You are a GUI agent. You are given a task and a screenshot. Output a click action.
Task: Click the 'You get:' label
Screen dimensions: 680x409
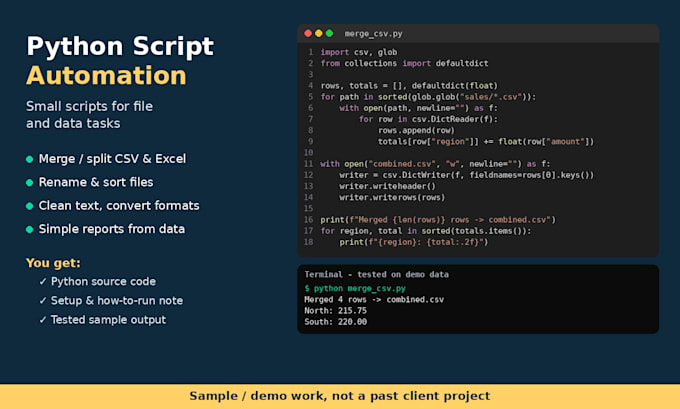(x=53, y=263)
